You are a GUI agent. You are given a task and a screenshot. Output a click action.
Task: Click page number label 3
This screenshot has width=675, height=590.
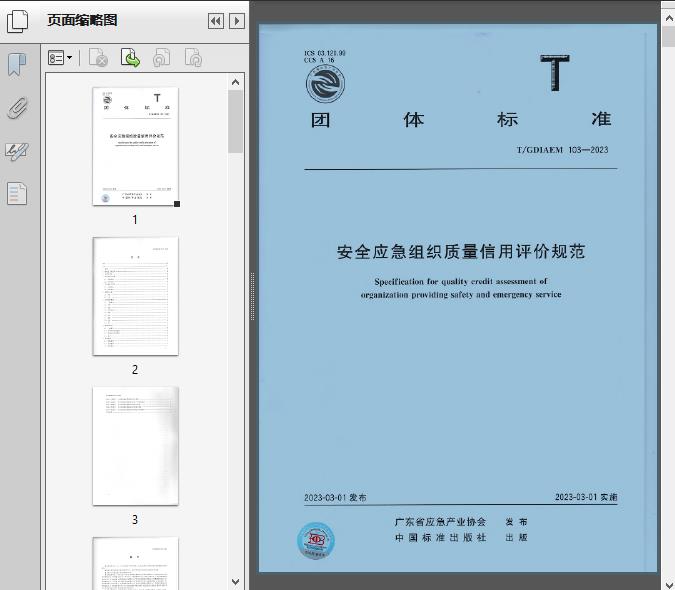click(135, 520)
